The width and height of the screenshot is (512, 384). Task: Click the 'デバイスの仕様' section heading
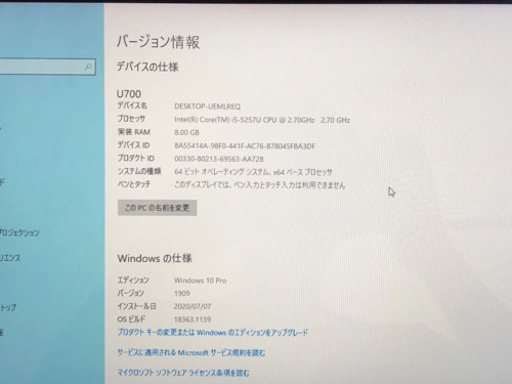click(x=148, y=67)
